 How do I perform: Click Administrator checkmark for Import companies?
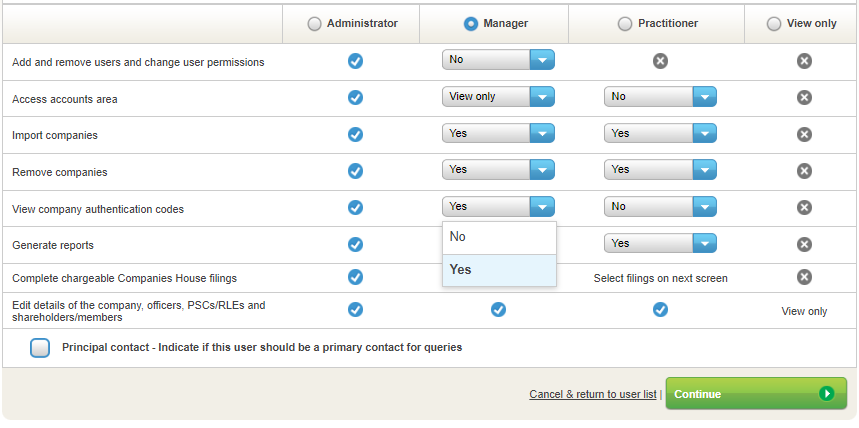[x=355, y=134]
